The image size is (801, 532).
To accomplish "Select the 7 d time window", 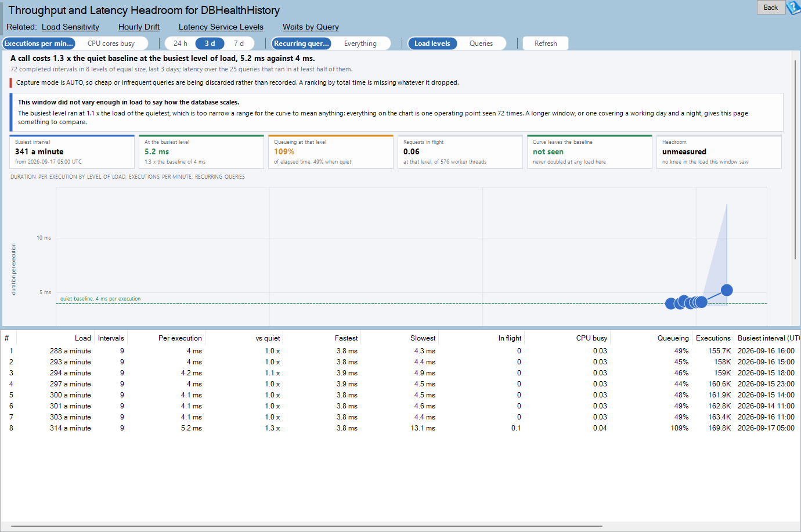I will point(239,44).
